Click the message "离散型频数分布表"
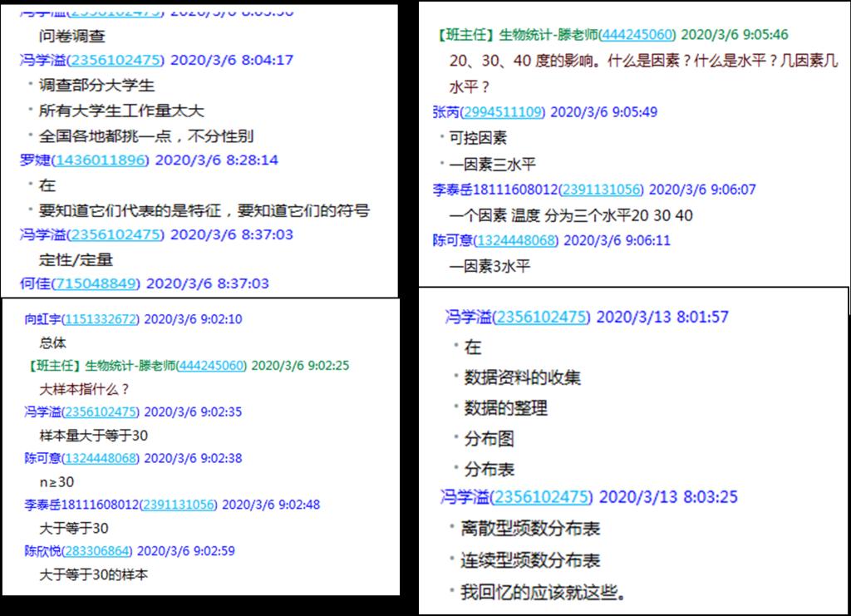 (x=530, y=529)
